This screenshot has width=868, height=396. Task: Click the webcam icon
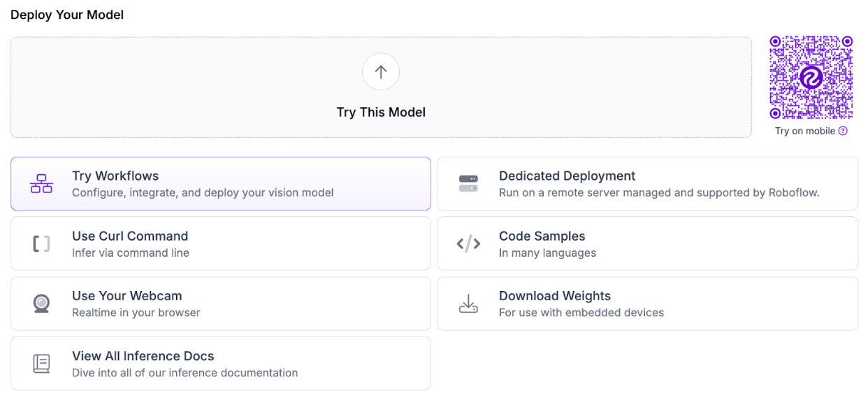(41, 304)
